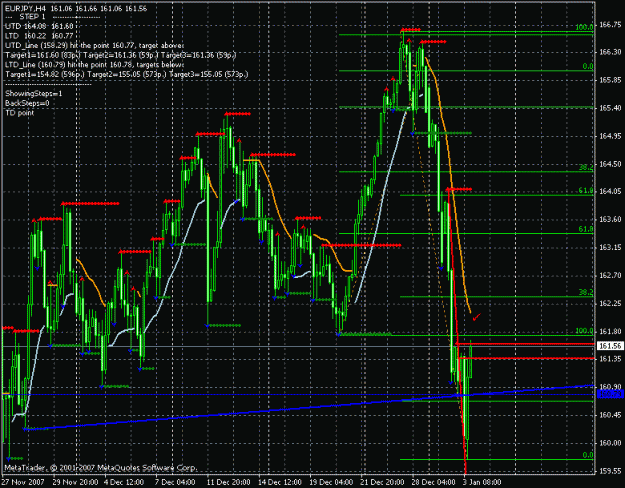This screenshot has height=488, width=625.
Task: Click the 61.8 Fibonacci label beside 164.05
Action: point(586,191)
